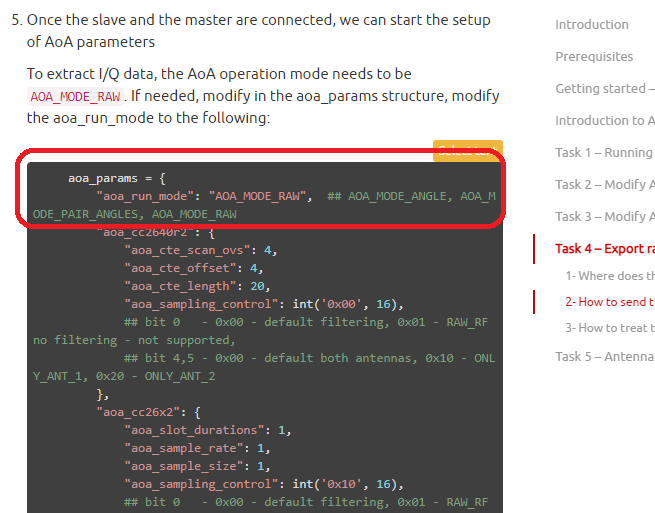Click int('0x10', 16) sampling control line
This screenshot has height=513, width=655.
(264, 484)
